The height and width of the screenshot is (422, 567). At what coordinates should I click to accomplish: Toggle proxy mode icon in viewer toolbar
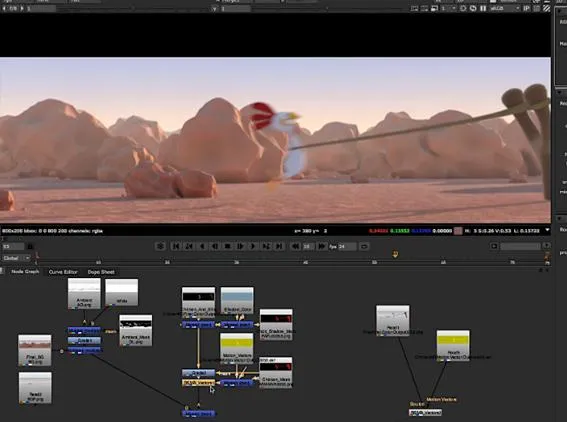click(x=434, y=8)
